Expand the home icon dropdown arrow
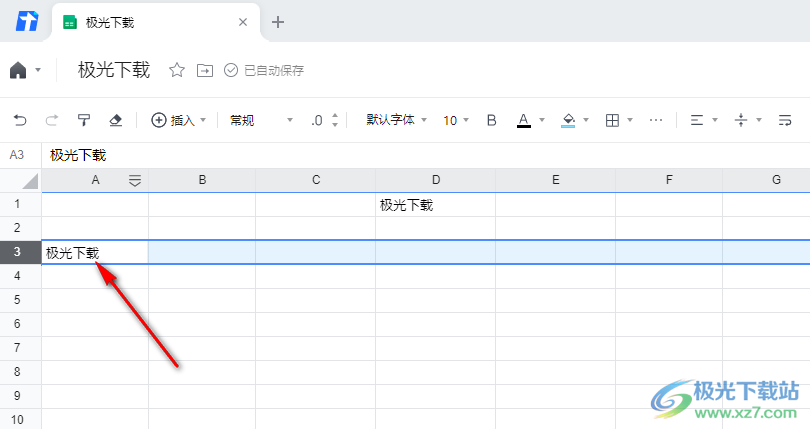Screen dimensions: 810x429 click(38, 70)
